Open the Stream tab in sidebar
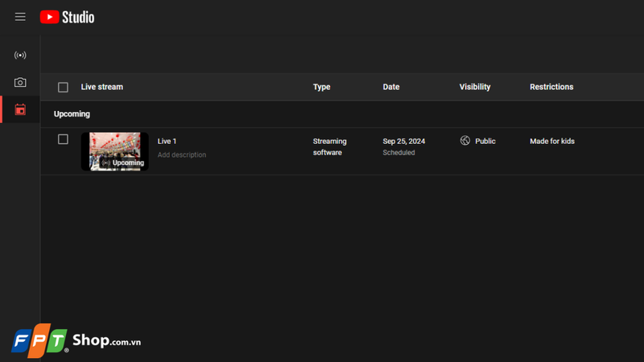Image resolution: width=644 pixels, height=362 pixels. click(20, 55)
